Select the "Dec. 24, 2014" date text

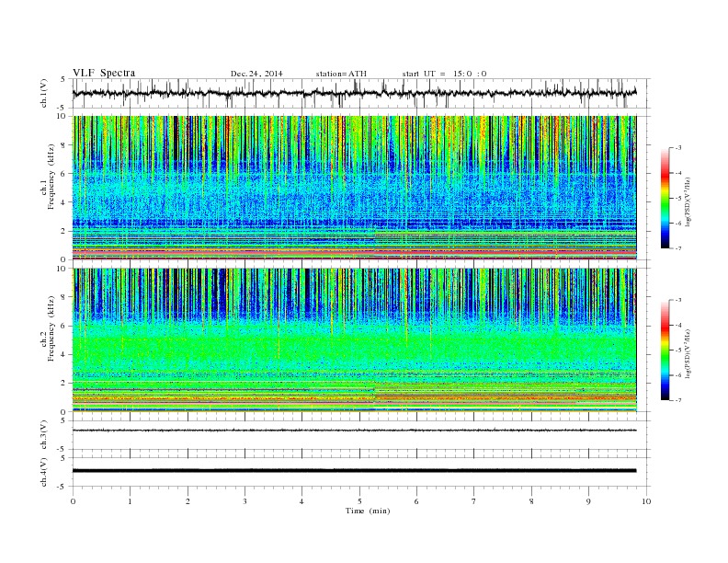pyautogui.click(x=256, y=74)
